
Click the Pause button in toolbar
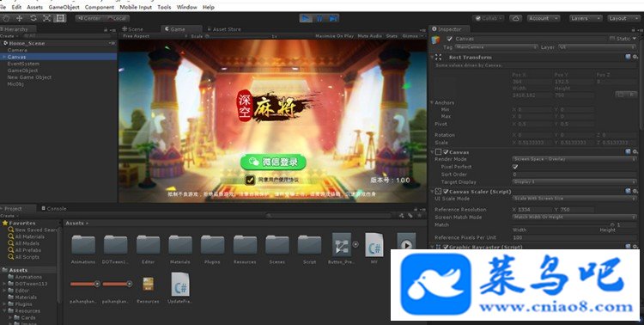(x=319, y=19)
